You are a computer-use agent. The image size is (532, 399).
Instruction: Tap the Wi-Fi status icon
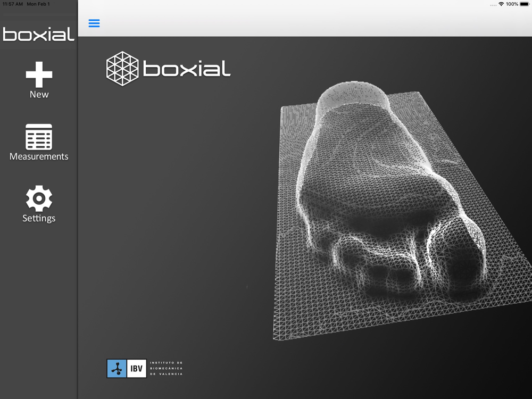click(501, 4)
